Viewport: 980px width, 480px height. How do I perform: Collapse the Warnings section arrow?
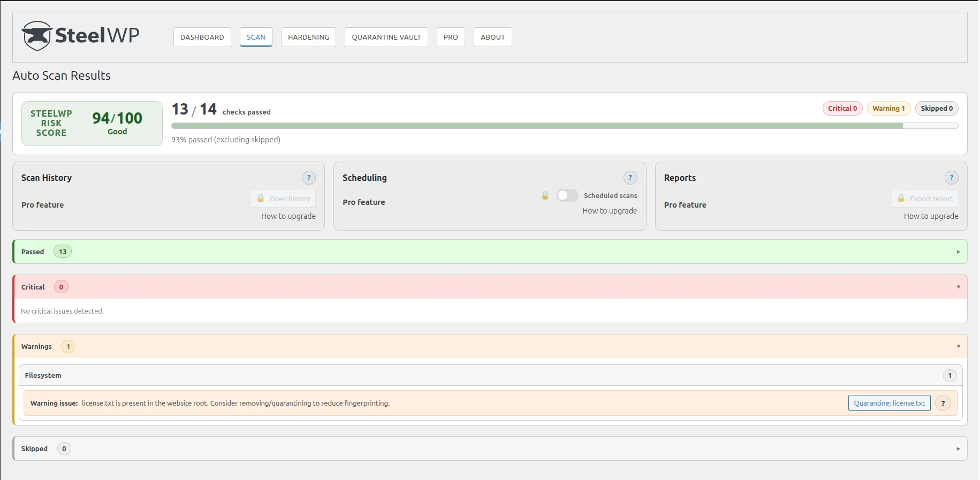point(958,347)
